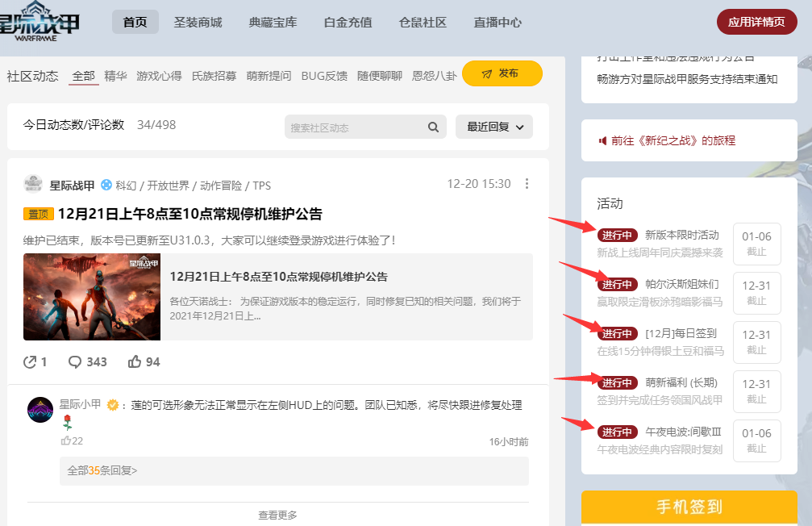This screenshot has width=812, height=526.
Task: Click 查看更多 to load more
Action: (x=277, y=516)
